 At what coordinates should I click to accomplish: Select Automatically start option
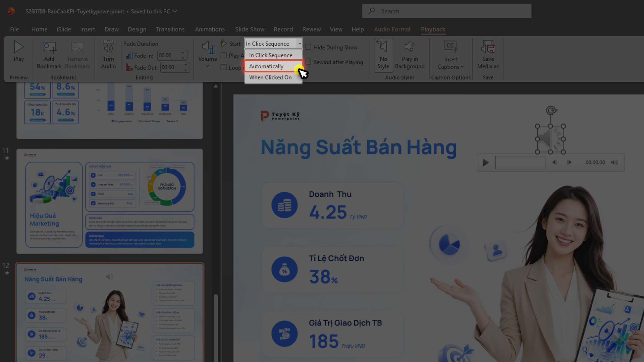pyautogui.click(x=273, y=66)
